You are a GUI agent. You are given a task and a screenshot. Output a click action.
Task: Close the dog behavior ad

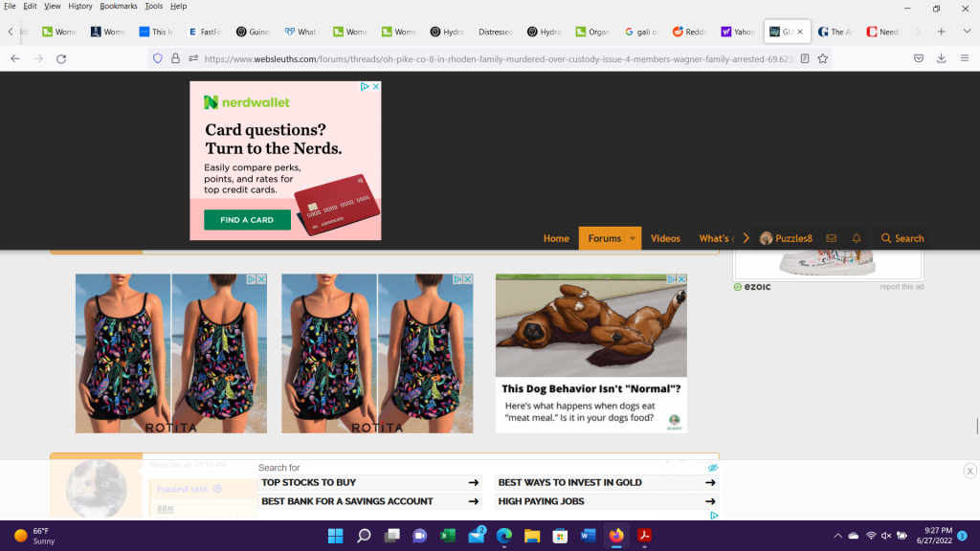(681, 279)
